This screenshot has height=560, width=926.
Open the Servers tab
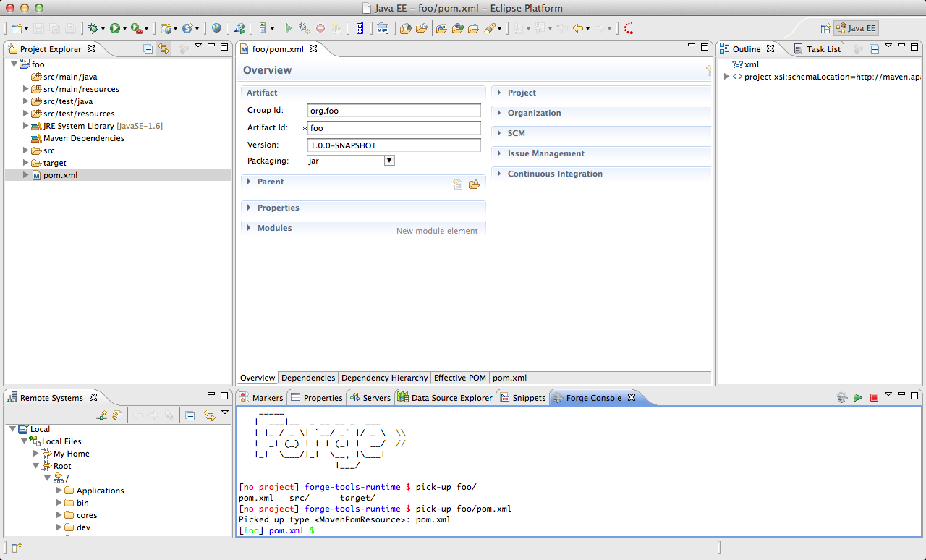tap(370, 398)
